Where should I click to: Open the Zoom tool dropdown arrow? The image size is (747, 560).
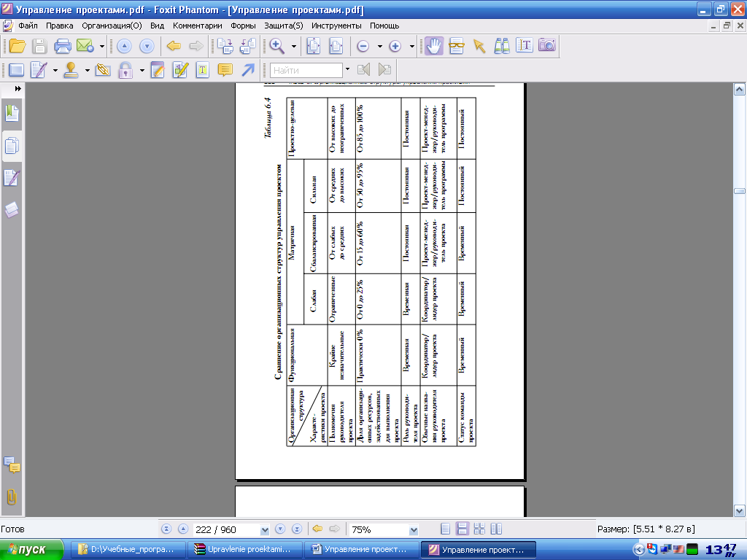293,46
